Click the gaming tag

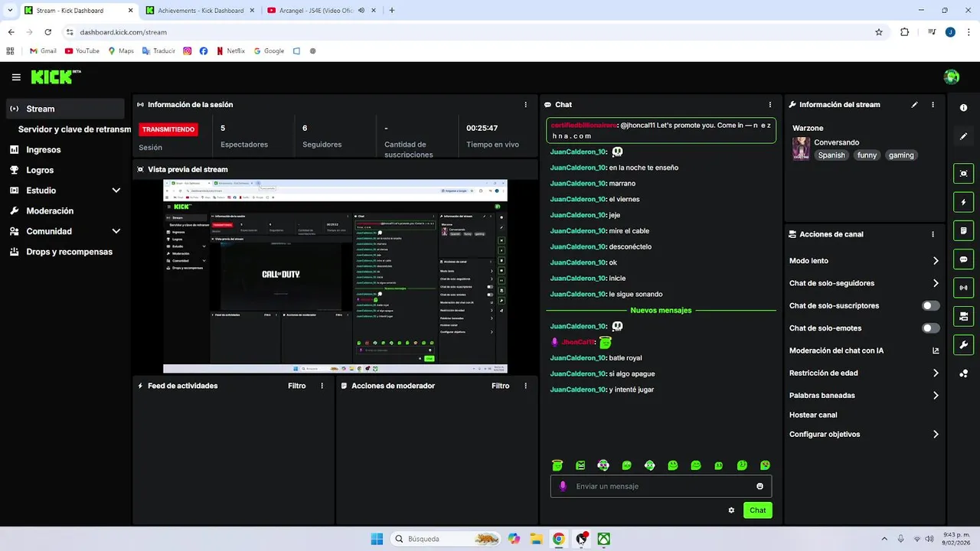(x=901, y=155)
